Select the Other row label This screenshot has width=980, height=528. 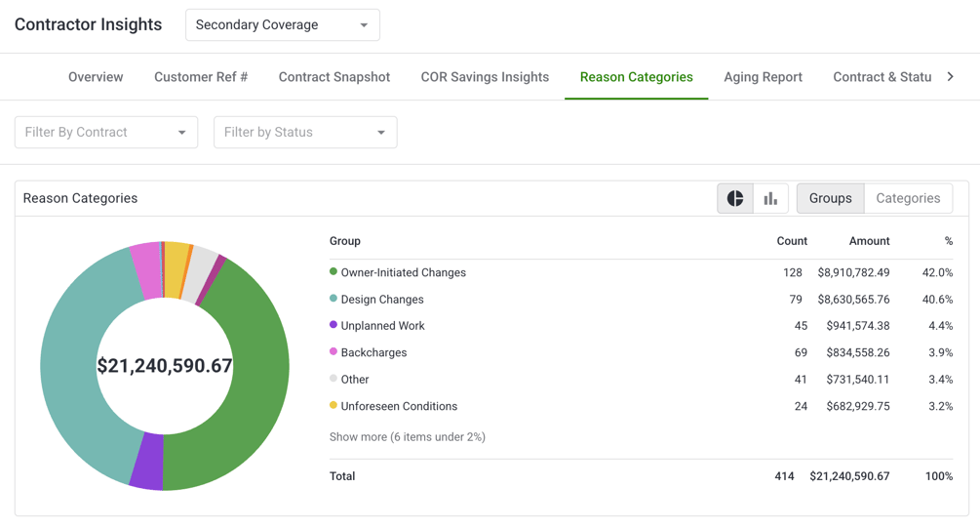click(354, 380)
